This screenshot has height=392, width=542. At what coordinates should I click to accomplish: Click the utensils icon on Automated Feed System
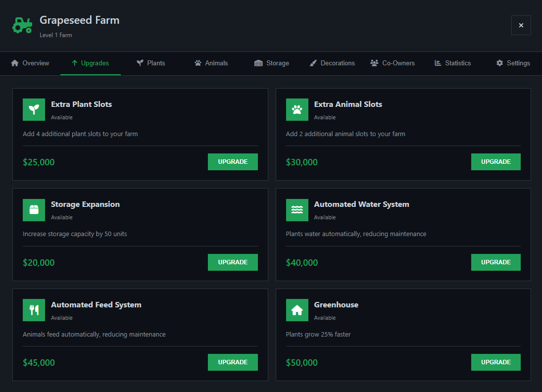34,310
